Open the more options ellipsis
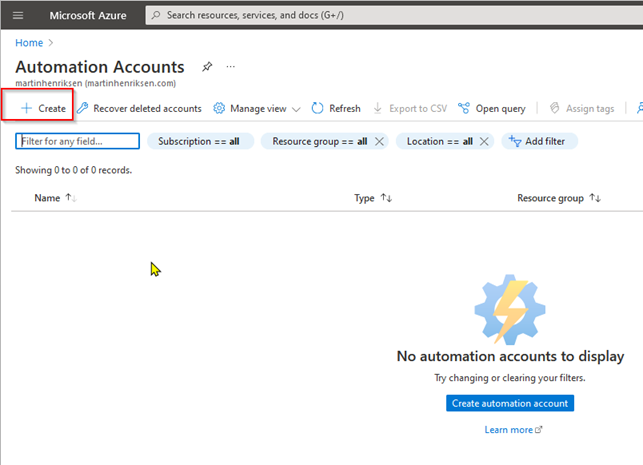This screenshot has width=643, height=465. (x=231, y=66)
